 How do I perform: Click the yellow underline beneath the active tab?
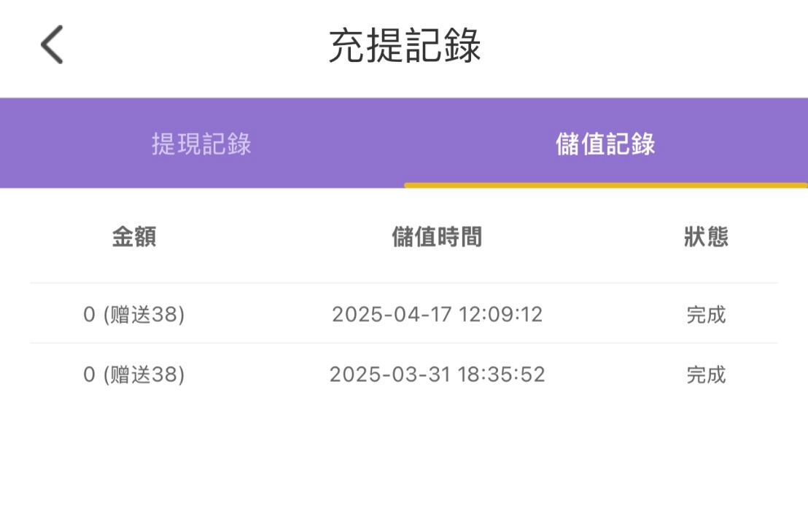click(x=605, y=185)
